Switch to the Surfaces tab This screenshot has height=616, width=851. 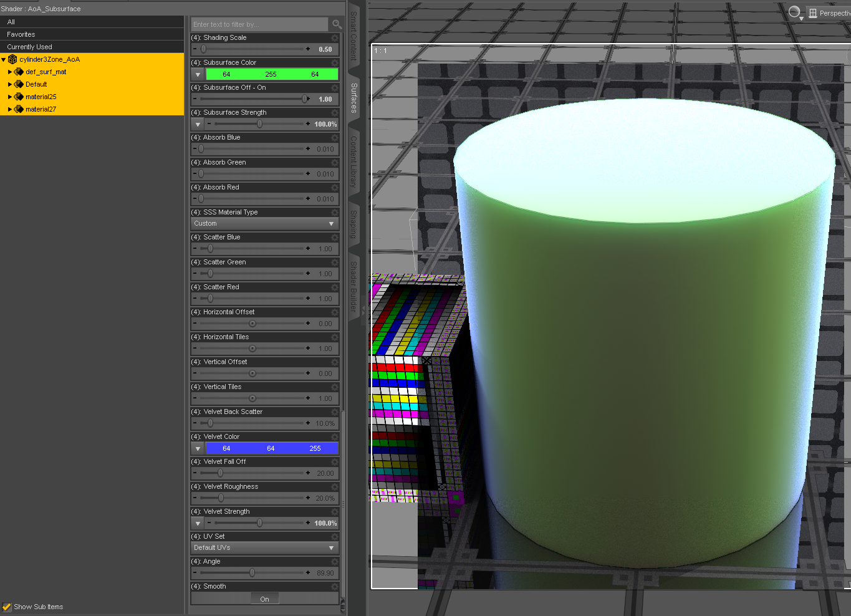[353, 98]
